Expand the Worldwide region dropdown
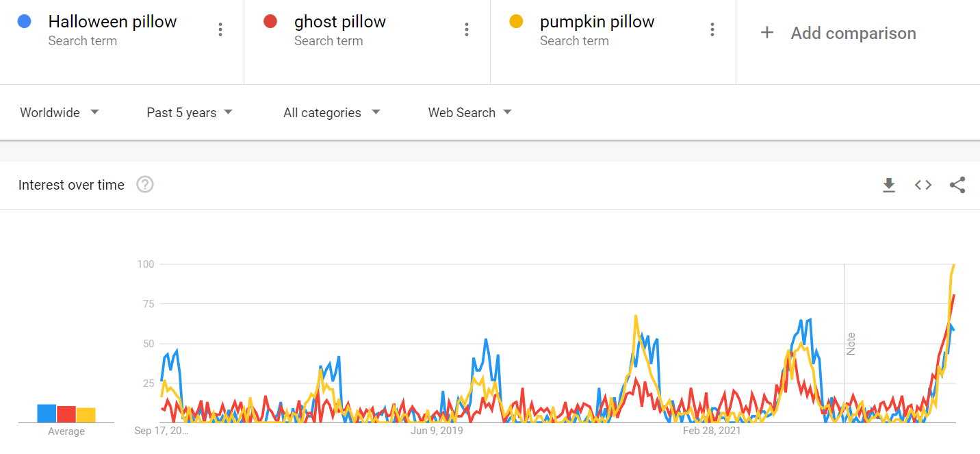The image size is (980, 454). (x=60, y=112)
